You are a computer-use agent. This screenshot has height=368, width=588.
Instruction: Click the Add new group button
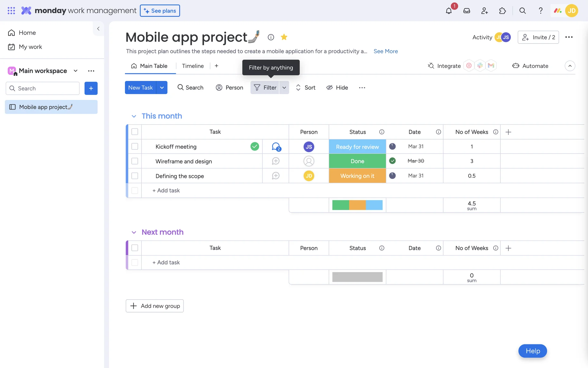coord(155,306)
